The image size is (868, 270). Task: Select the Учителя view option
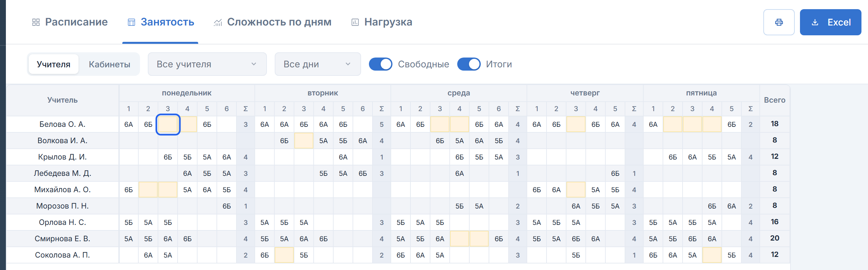54,64
